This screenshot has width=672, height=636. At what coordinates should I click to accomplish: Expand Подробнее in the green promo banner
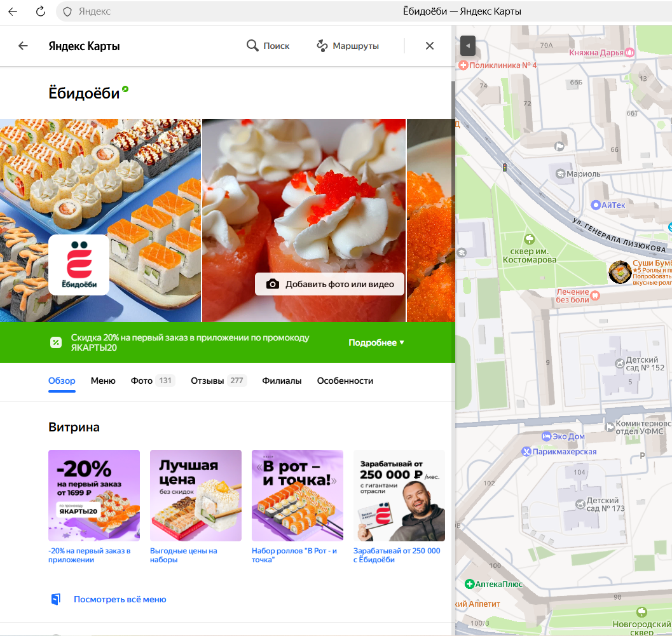click(x=376, y=342)
